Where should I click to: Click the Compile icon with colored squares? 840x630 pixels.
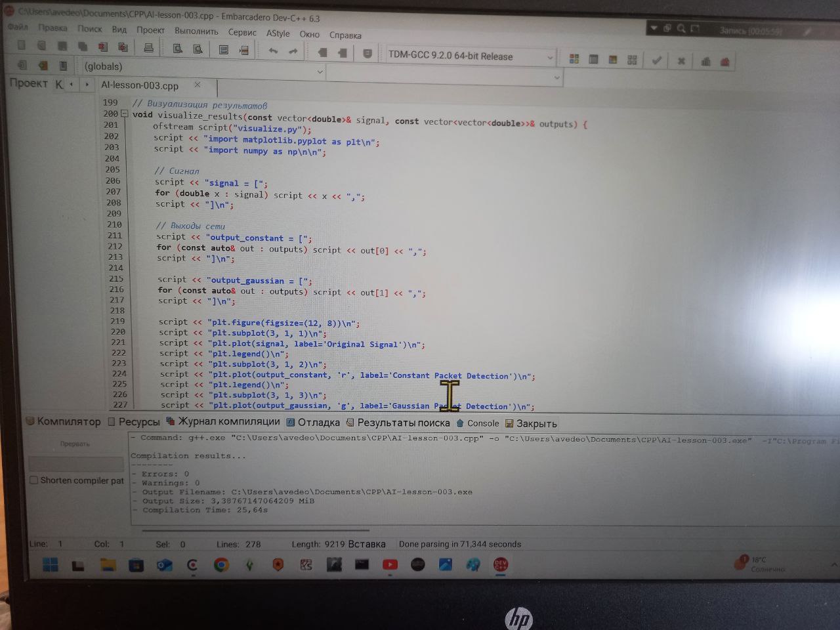574,60
